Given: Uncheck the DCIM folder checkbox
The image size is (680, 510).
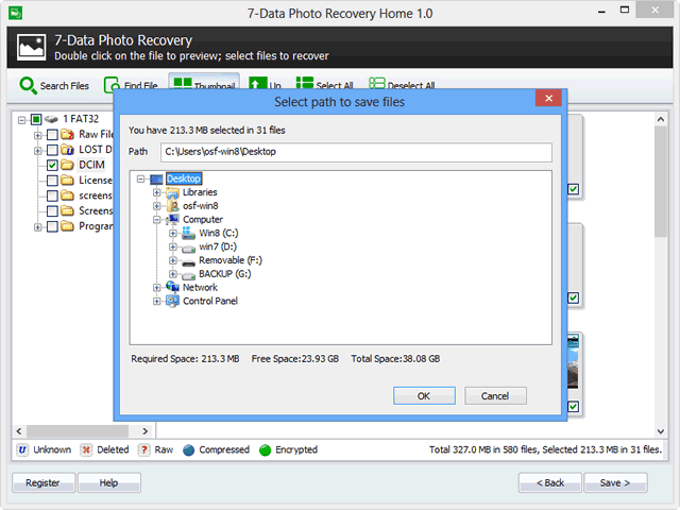Looking at the screenshot, I should (x=52, y=165).
